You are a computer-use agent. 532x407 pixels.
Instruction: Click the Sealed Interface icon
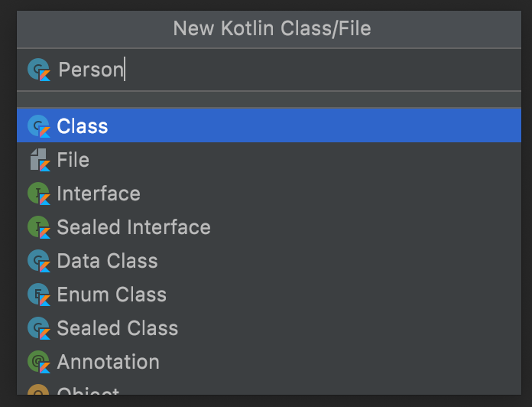coord(39,227)
